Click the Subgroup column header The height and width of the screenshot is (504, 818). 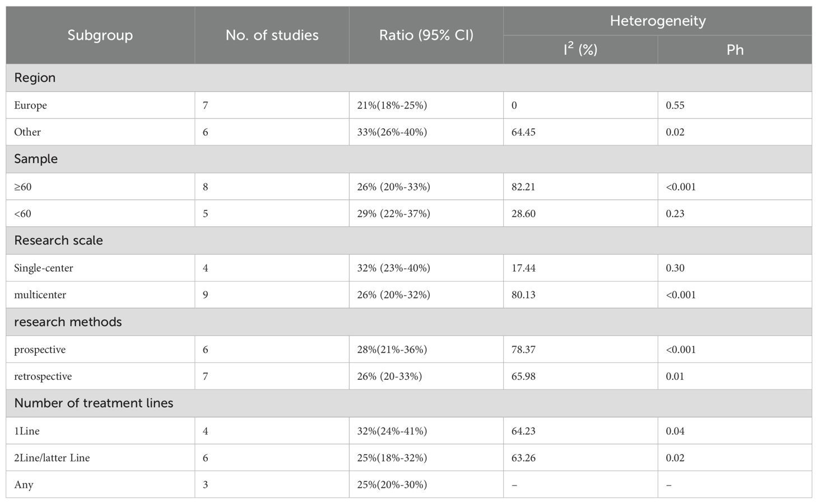tap(100, 35)
